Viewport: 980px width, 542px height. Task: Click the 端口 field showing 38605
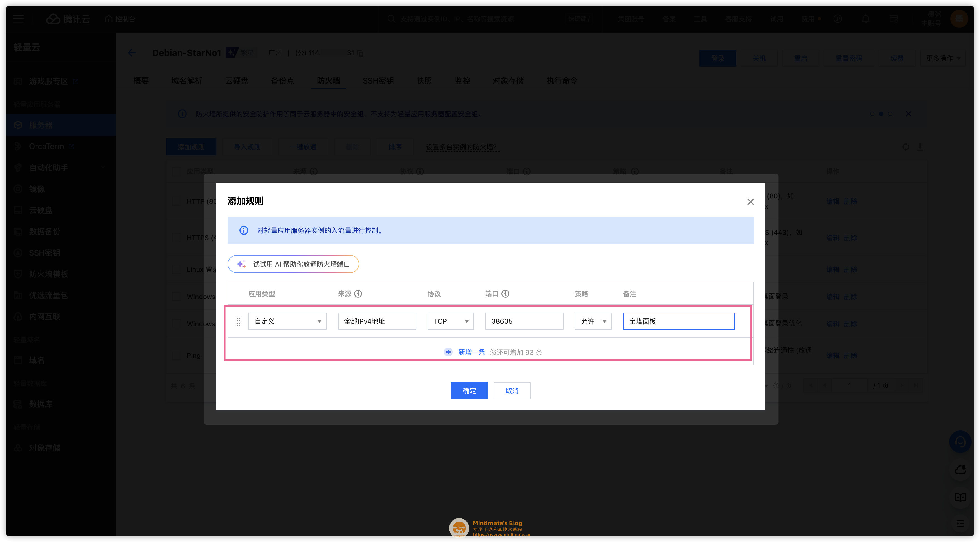[x=524, y=321]
